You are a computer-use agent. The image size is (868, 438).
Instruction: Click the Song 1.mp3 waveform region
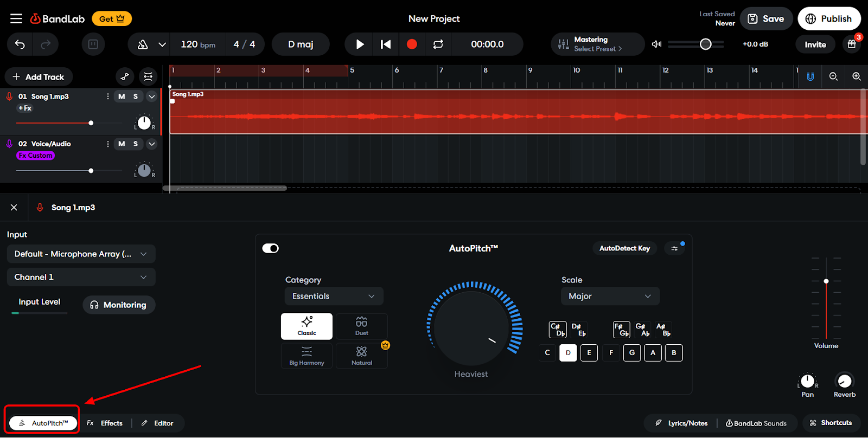pyautogui.click(x=518, y=112)
